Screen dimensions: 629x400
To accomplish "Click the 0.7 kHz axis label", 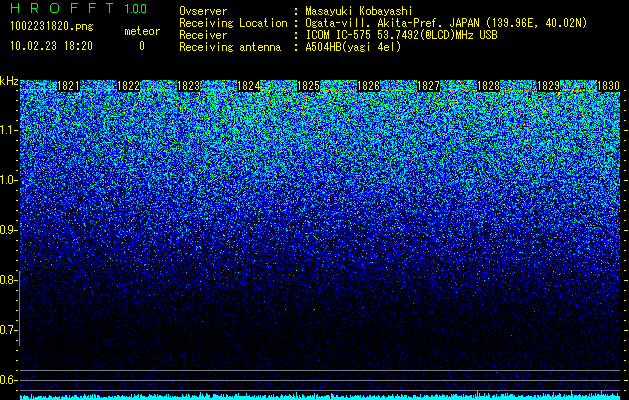I will 7,330.
